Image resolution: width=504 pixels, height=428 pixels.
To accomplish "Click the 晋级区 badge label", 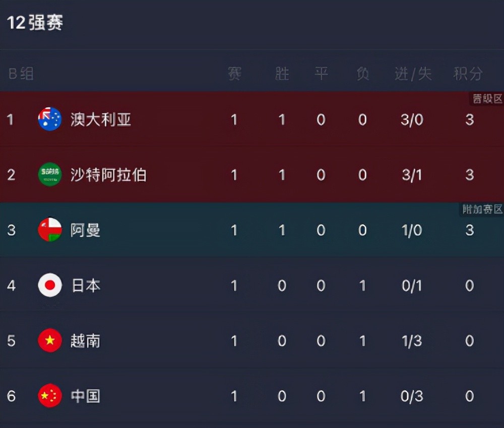I will pos(487,99).
